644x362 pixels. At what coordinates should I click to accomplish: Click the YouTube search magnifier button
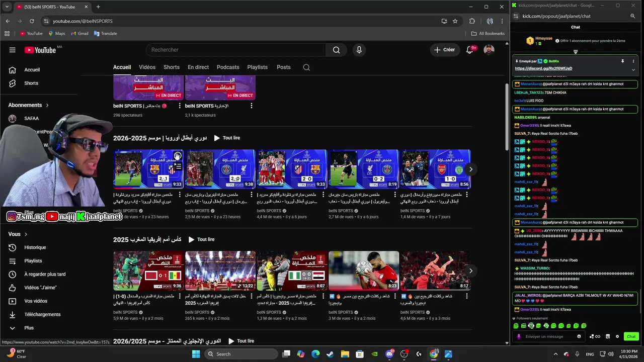point(336,50)
